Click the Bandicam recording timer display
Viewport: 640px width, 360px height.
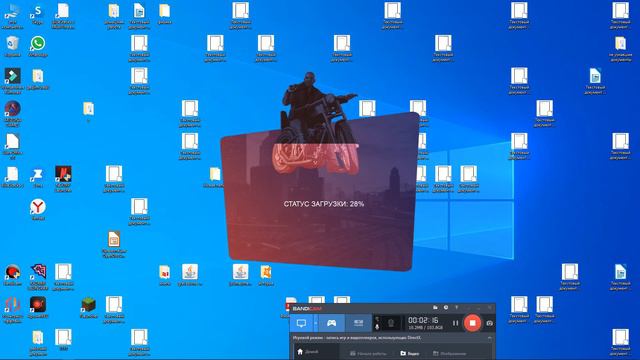point(423,320)
